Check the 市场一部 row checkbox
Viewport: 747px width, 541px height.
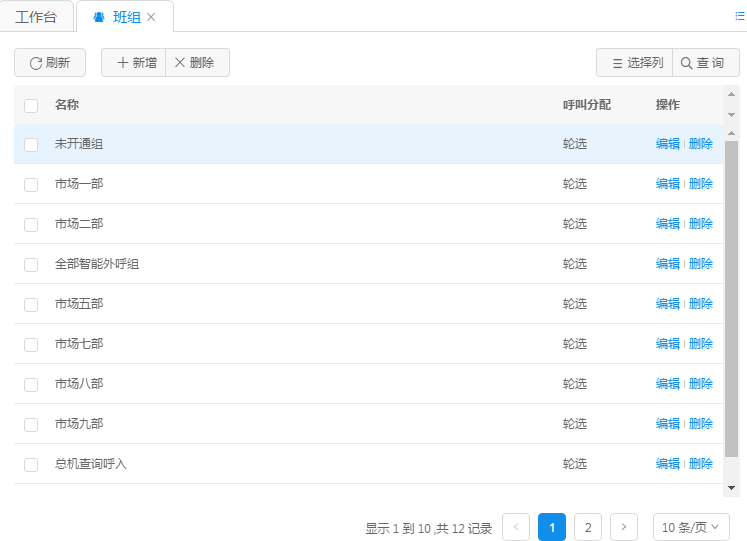pos(31,184)
